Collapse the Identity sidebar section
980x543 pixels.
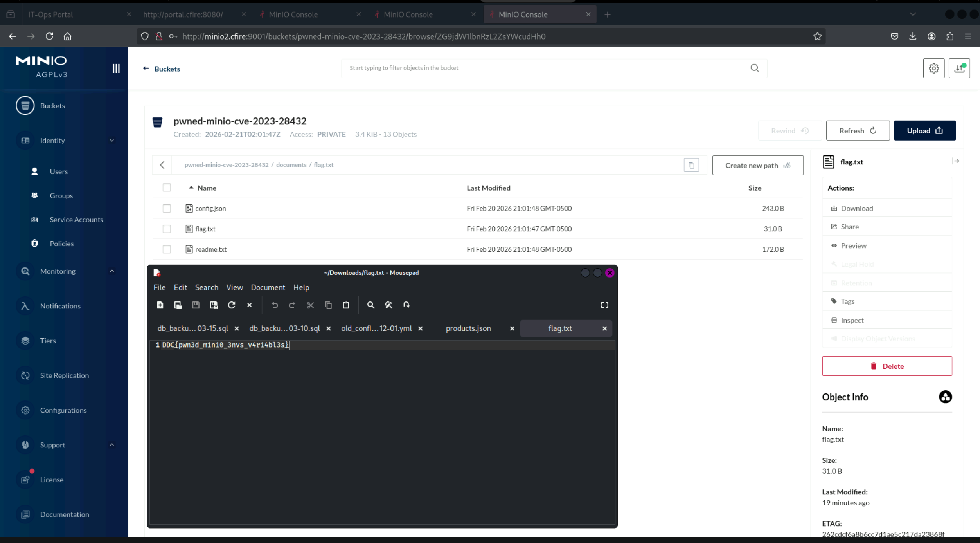coord(112,141)
